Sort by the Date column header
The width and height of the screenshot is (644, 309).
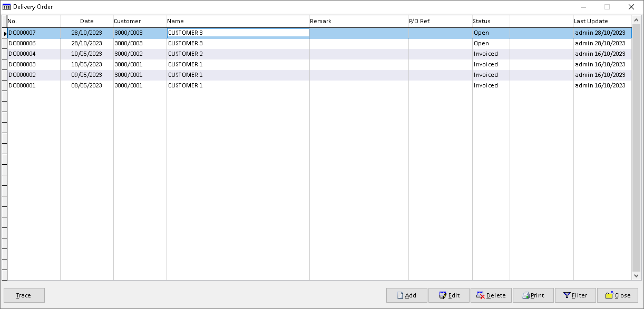pyautogui.click(x=87, y=21)
